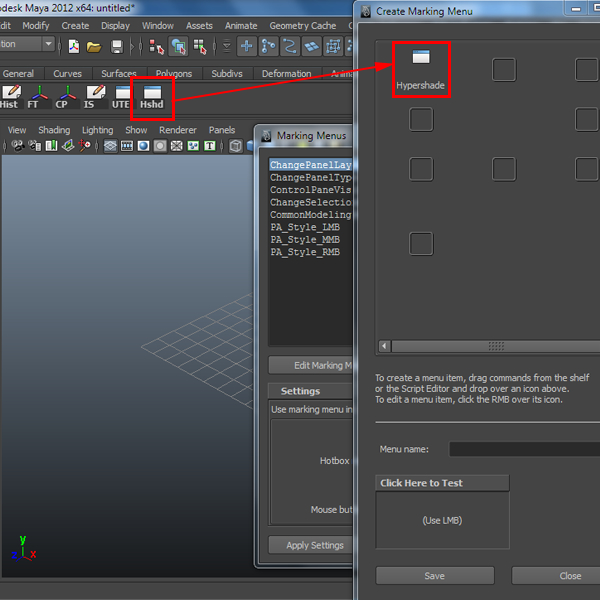Create a new scene from the status line

coord(73,46)
